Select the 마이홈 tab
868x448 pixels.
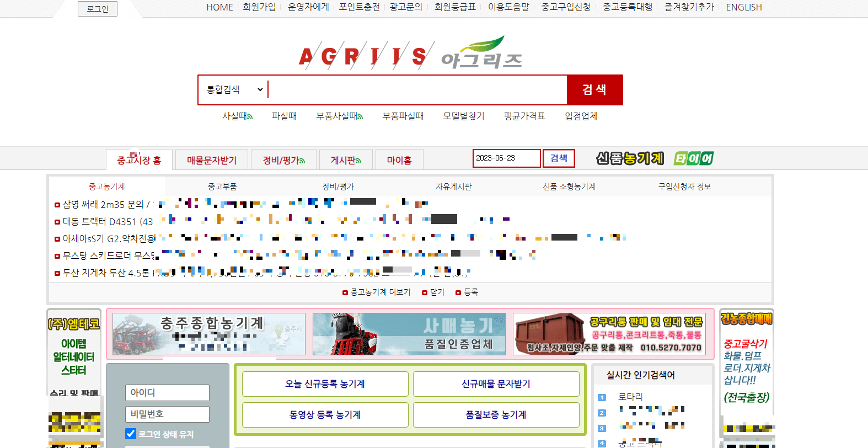[399, 160]
